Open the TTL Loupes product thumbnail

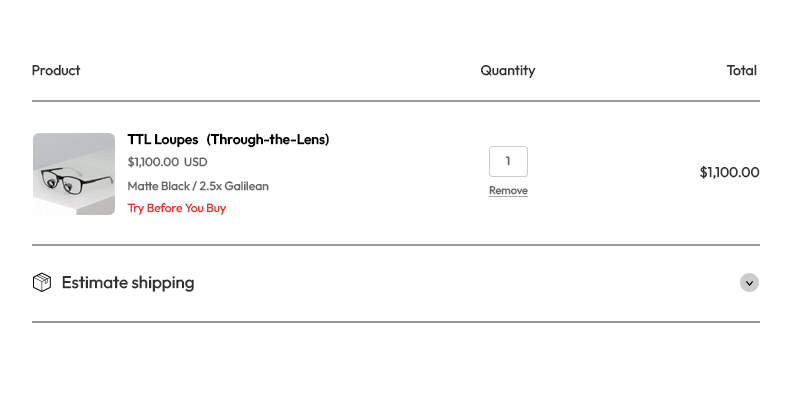74,174
